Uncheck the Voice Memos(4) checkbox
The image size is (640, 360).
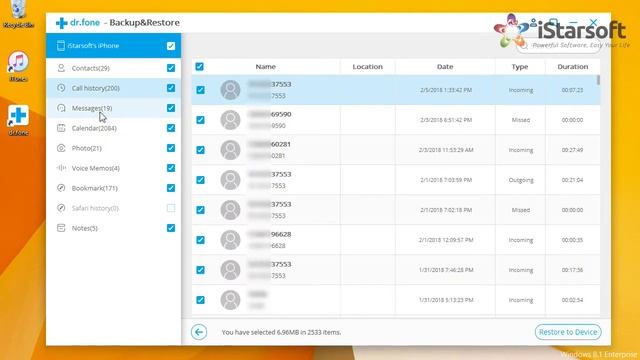(x=171, y=168)
